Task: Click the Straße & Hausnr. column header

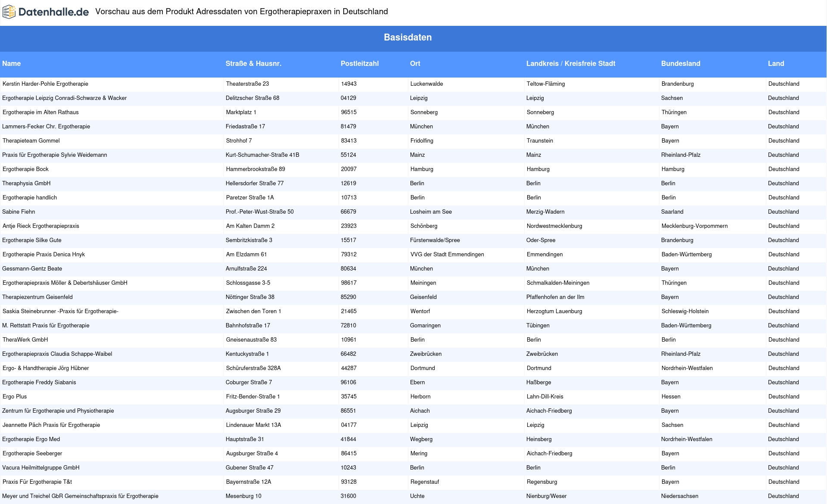Action: (253, 63)
